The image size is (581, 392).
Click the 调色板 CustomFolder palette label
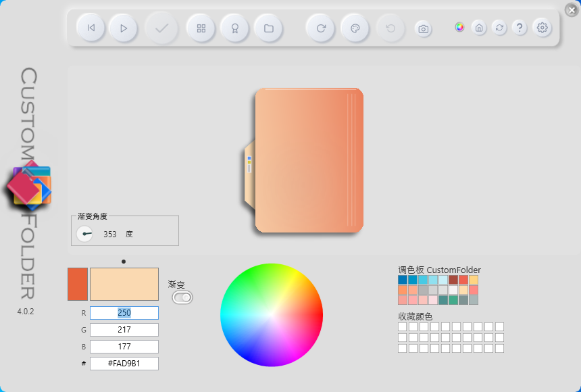439,270
